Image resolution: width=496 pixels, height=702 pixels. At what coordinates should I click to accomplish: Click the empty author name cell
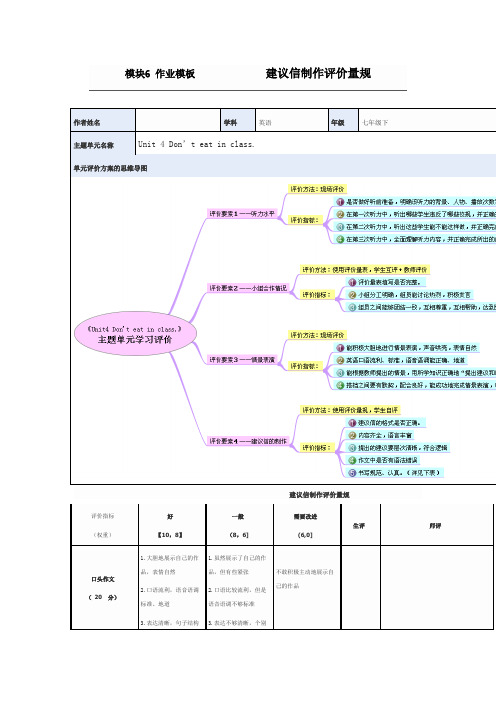(178, 120)
